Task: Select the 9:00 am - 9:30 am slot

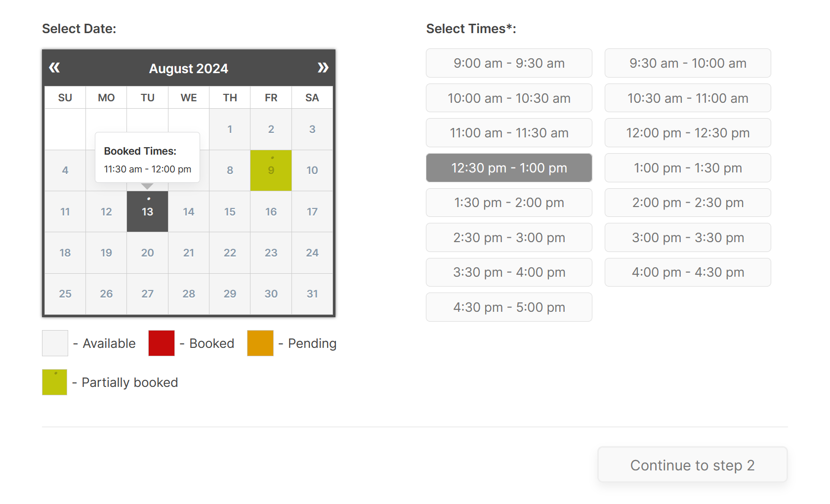Action: pyautogui.click(x=509, y=63)
